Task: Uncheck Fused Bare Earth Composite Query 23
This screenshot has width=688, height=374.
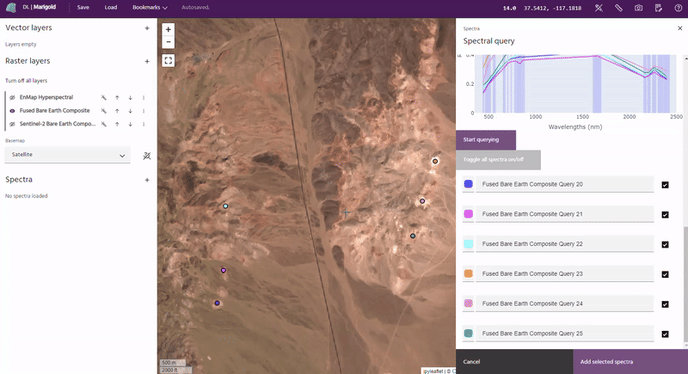Action: tap(665, 274)
